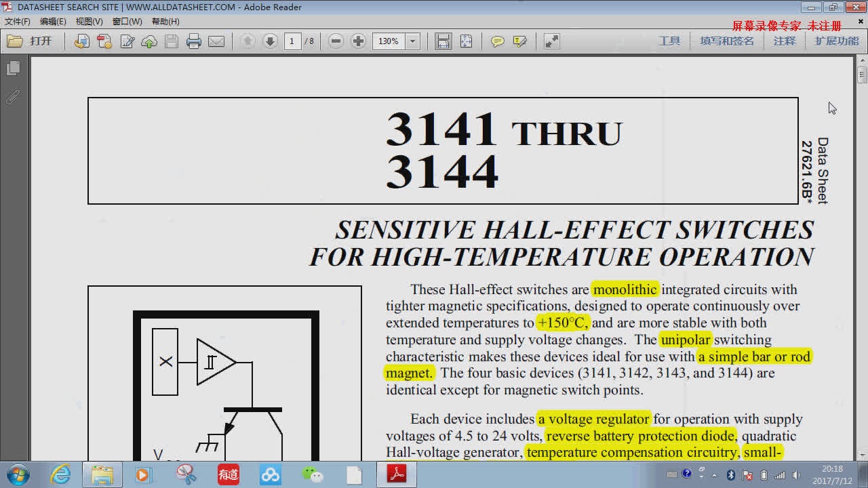
Task: Toggle read mode full view icon
Action: pos(552,41)
